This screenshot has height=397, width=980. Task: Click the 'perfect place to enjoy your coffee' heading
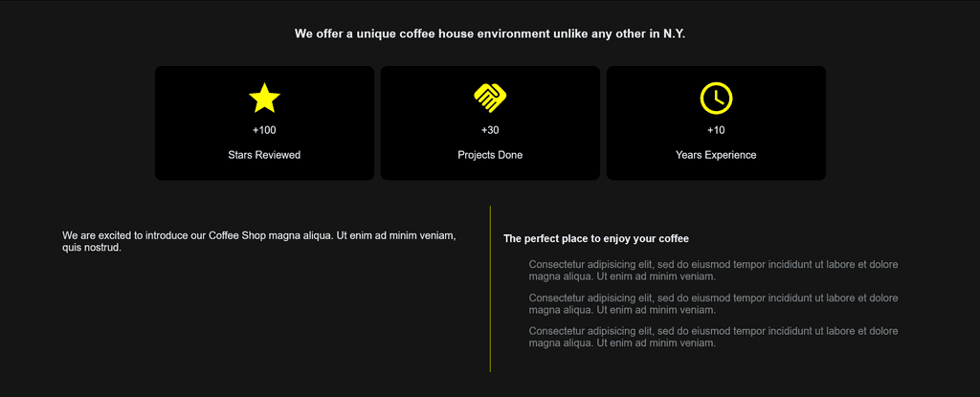point(596,239)
